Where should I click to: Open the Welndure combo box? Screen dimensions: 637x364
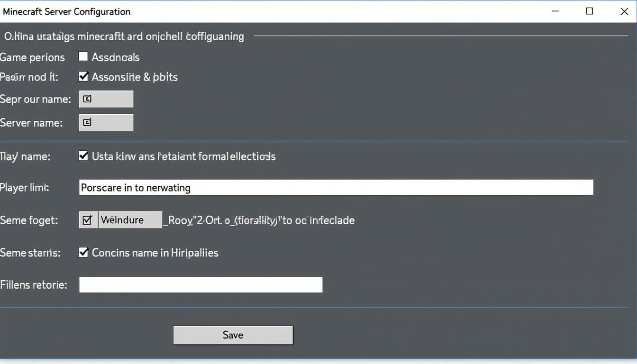130,220
